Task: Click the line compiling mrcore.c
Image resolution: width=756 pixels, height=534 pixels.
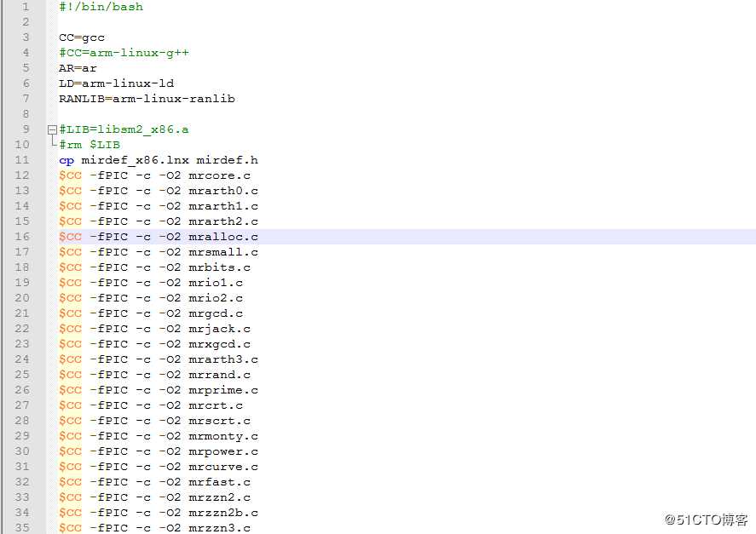Action: [x=154, y=175]
